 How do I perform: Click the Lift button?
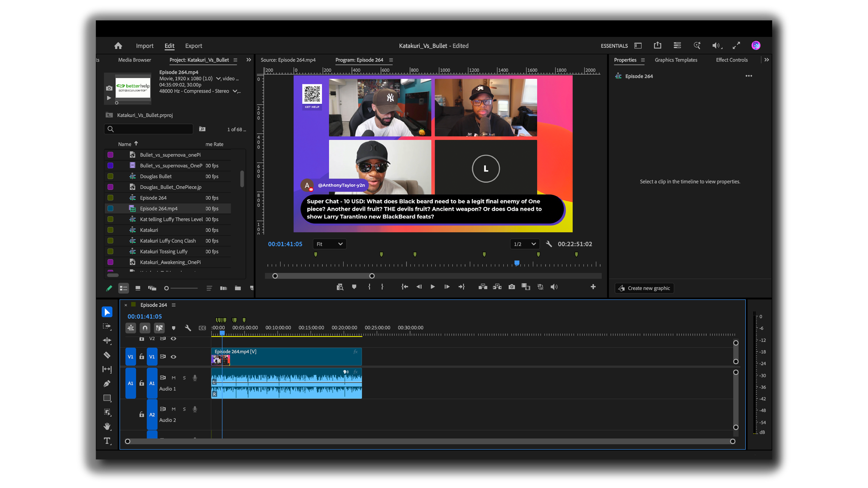coord(483,287)
